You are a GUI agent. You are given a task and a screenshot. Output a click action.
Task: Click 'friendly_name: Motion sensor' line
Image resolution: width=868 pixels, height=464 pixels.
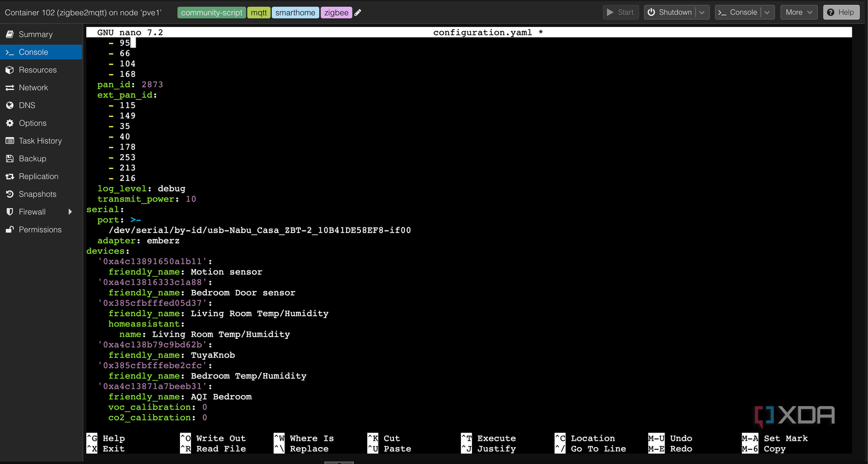pyautogui.click(x=185, y=272)
